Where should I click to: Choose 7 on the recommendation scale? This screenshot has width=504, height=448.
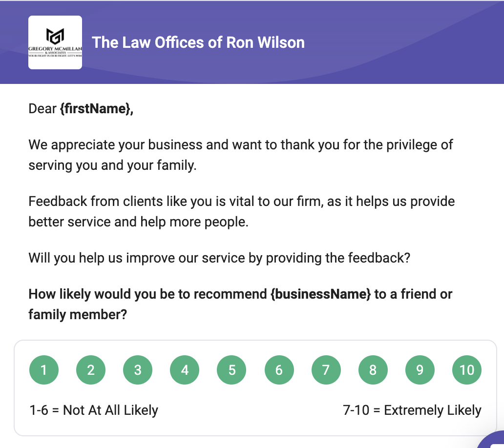[x=326, y=370]
